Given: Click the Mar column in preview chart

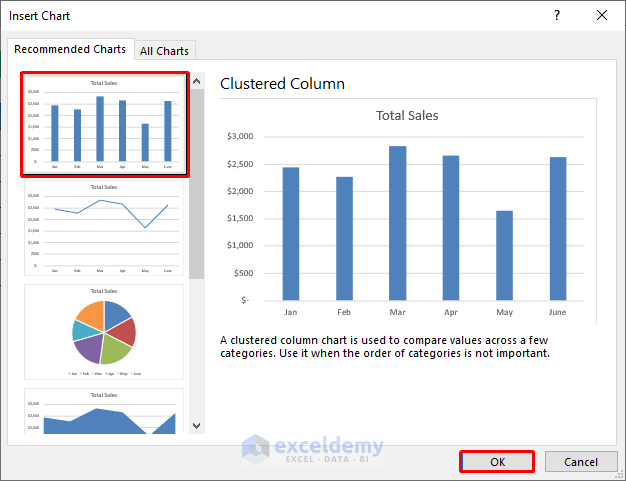Looking at the screenshot, I should click(x=398, y=223).
